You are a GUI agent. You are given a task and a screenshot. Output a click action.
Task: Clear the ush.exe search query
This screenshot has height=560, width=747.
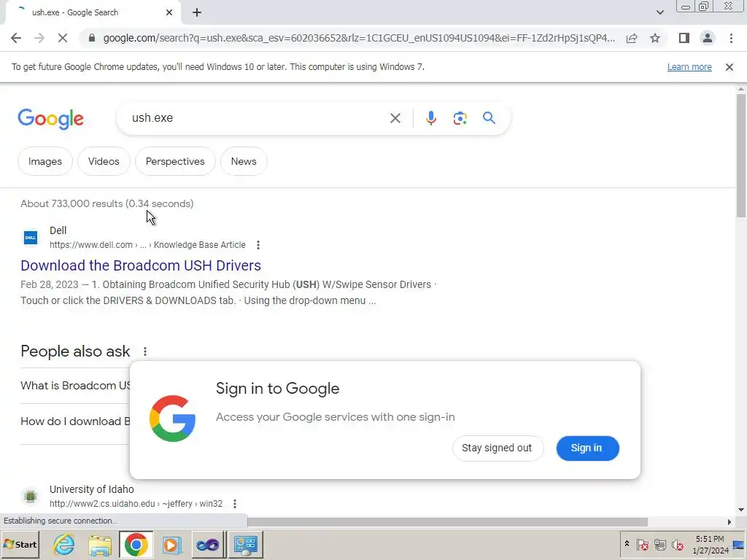tap(395, 118)
